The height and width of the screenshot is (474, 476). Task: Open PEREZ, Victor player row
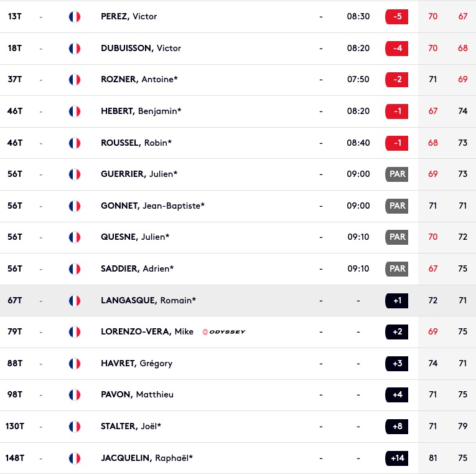pyautogui.click(x=238, y=17)
